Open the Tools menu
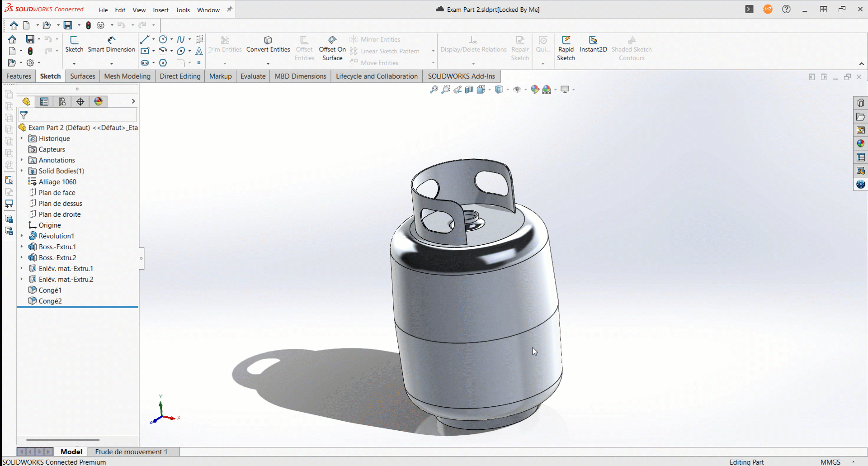The image size is (868, 466). pyautogui.click(x=183, y=10)
